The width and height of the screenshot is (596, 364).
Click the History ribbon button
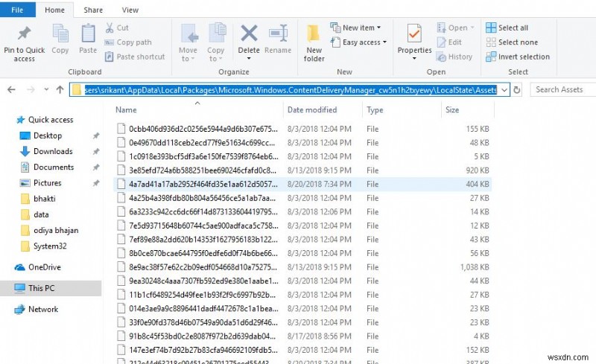coord(454,57)
